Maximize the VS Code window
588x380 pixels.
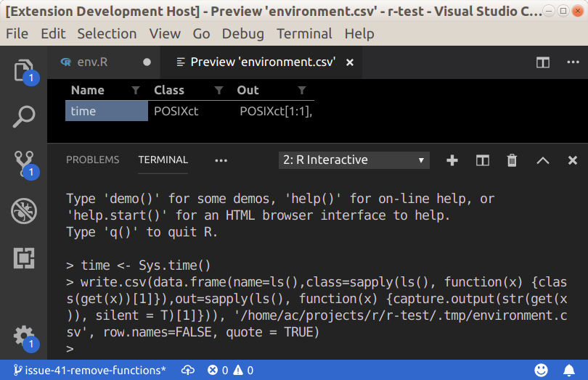563,11
